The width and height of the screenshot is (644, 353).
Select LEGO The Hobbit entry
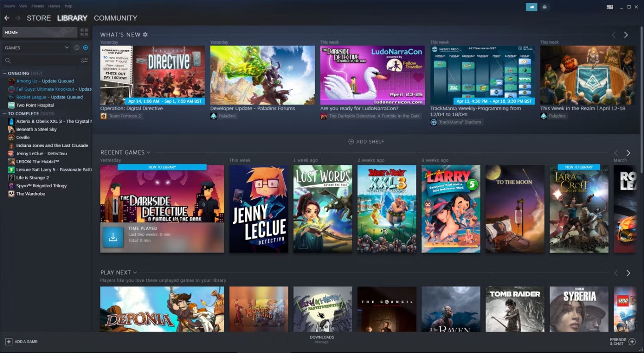point(38,162)
